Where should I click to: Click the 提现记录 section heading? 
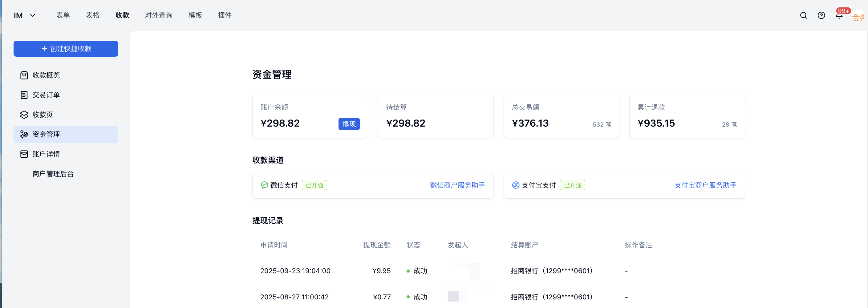click(x=268, y=221)
